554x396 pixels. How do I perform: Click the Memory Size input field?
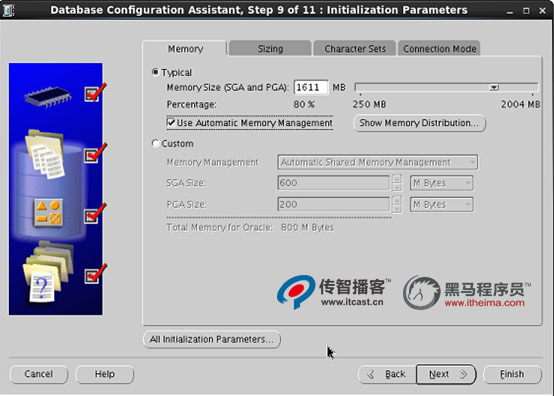[311, 87]
